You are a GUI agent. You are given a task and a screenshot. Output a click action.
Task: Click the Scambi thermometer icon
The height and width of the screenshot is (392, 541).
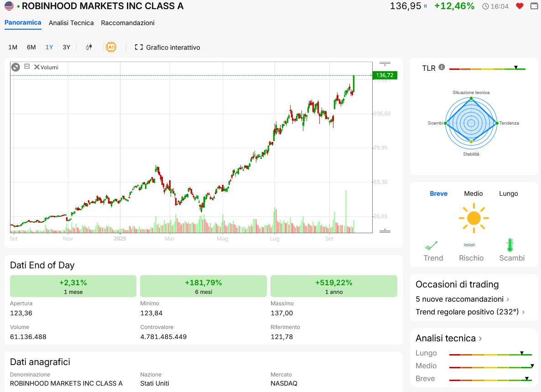510,246
